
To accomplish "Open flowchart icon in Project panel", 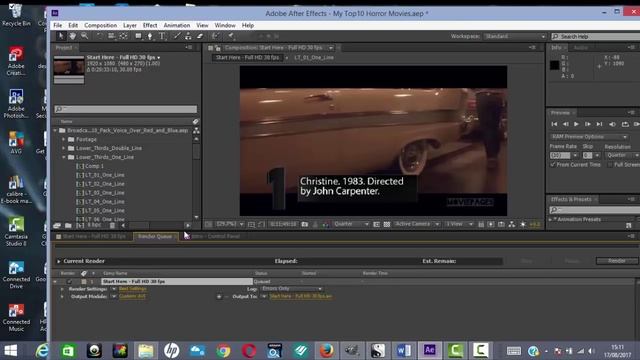I will (x=196, y=130).
